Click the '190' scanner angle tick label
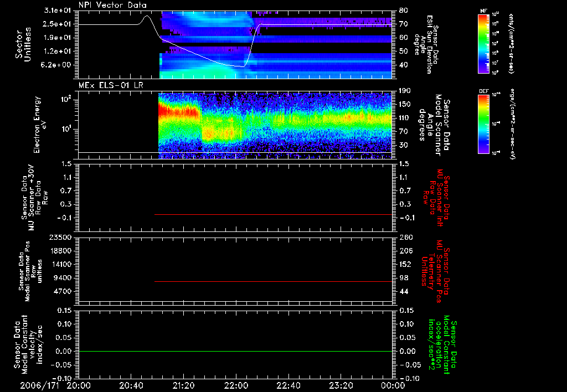567x392 pixels. [x=406, y=91]
